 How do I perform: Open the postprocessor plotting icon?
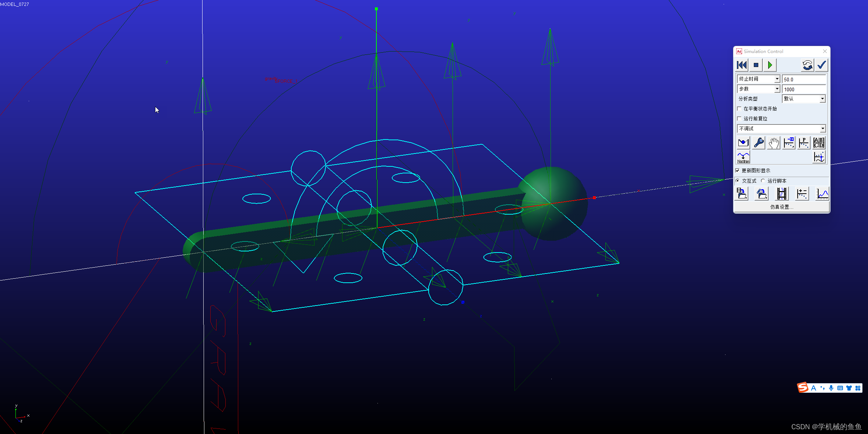click(822, 194)
